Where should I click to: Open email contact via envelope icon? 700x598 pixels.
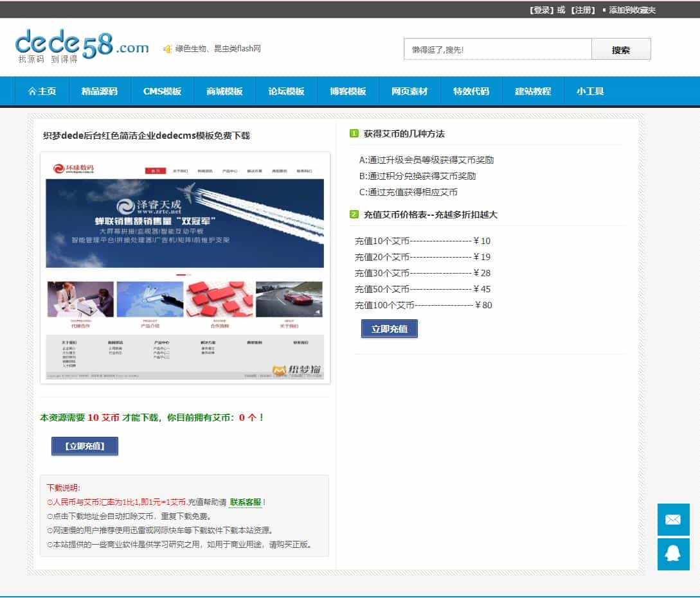(x=673, y=520)
